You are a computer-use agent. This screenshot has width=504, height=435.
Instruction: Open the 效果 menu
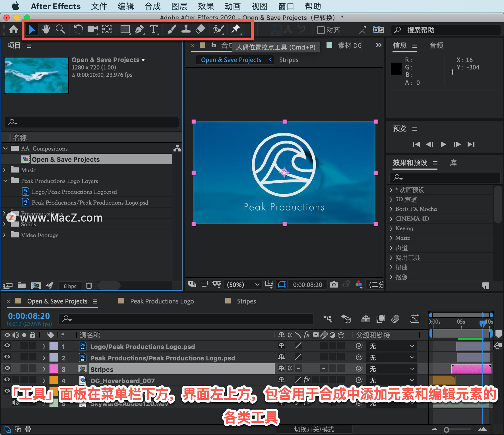coord(206,6)
